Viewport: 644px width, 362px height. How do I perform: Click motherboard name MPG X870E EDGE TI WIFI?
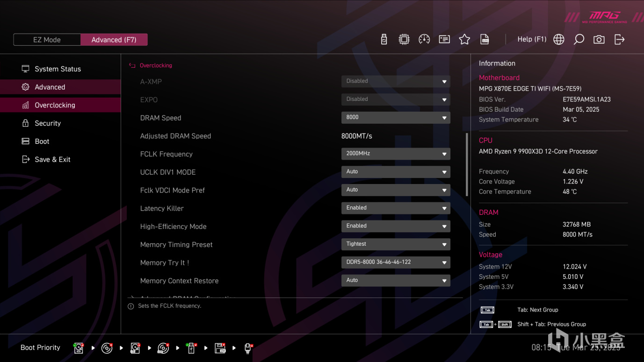tap(530, 89)
